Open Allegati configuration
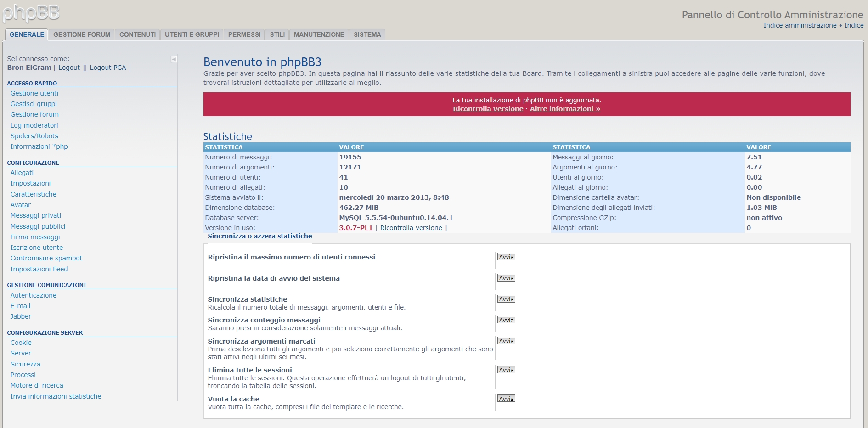 (x=22, y=173)
